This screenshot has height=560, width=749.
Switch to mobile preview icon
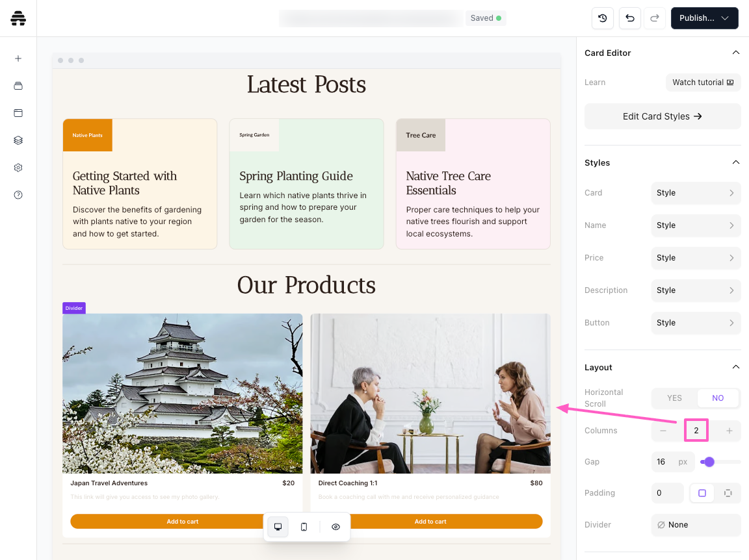[x=304, y=527]
